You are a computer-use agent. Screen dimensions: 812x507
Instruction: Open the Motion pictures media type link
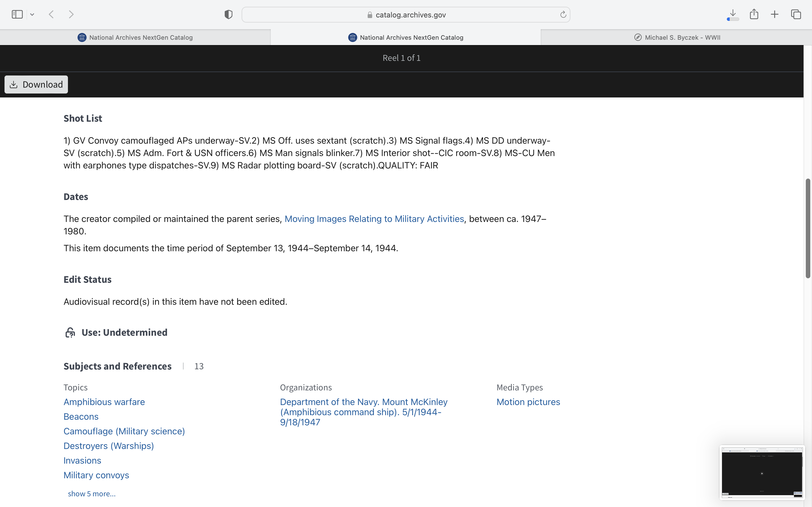(x=528, y=402)
